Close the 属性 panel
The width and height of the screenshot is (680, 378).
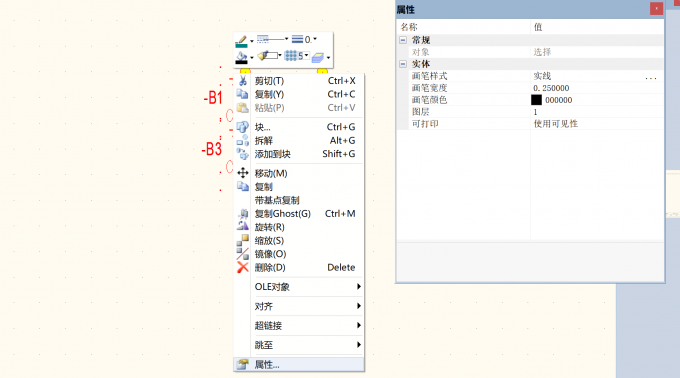[x=656, y=9]
